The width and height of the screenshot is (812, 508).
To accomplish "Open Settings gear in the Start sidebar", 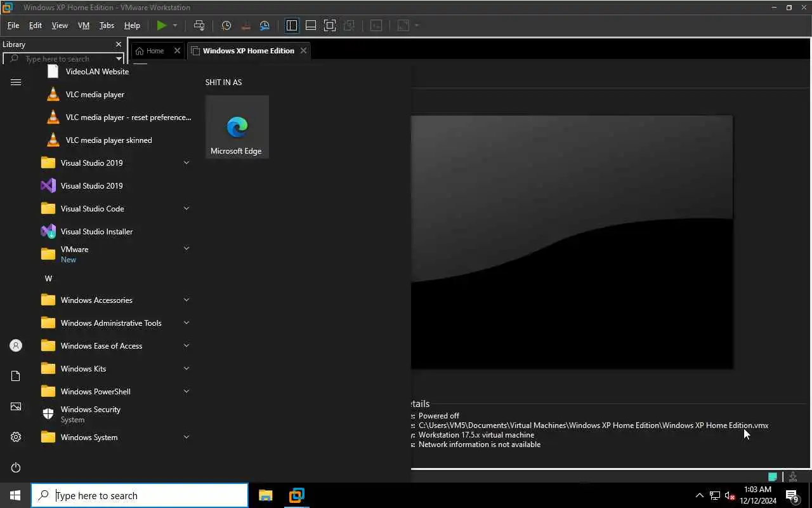I will pyautogui.click(x=16, y=437).
